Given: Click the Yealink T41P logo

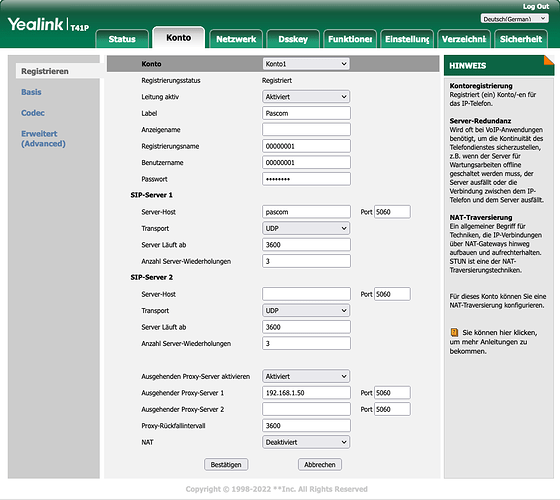Looking at the screenshot, I should click(x=48, y=25).
